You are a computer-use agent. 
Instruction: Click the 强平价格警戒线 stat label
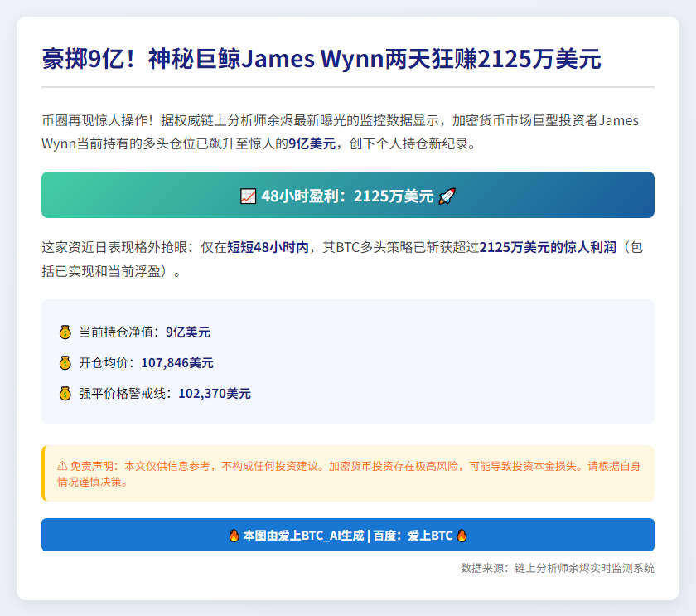(123, 393)
